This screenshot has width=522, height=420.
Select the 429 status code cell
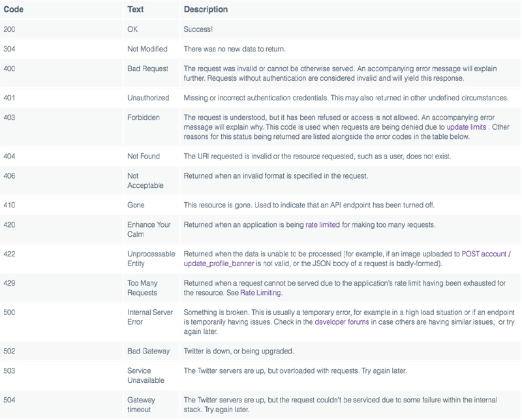click(10, 284)
